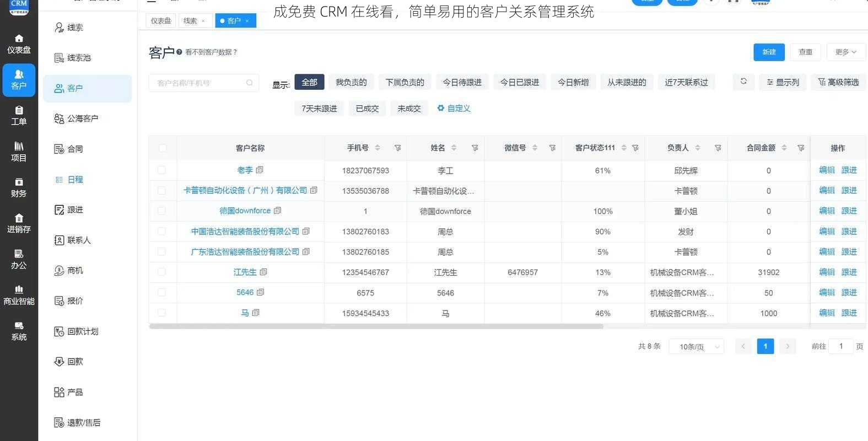
Task: Open 自定义 filter settings
Action: [x=454, y=108]
